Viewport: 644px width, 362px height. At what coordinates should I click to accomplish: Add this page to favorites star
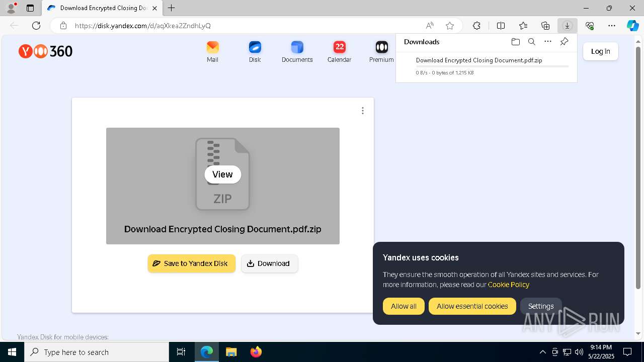[450, 26]
